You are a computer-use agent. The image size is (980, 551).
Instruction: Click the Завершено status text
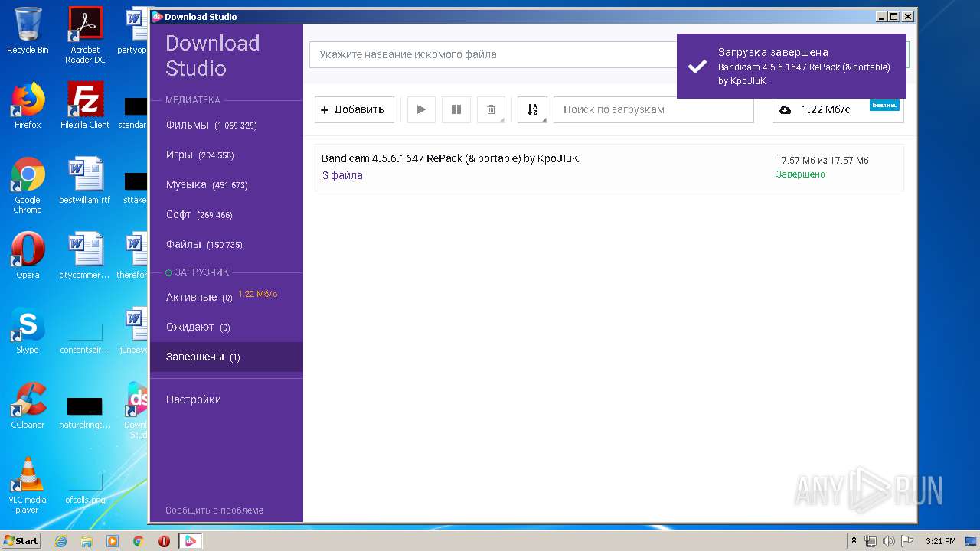coord(801,174)
